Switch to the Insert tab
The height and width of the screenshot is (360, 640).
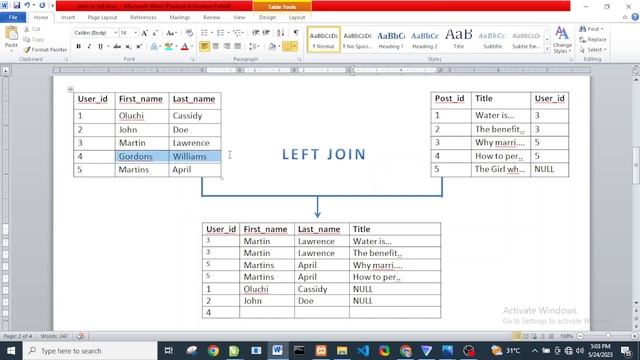68,18
